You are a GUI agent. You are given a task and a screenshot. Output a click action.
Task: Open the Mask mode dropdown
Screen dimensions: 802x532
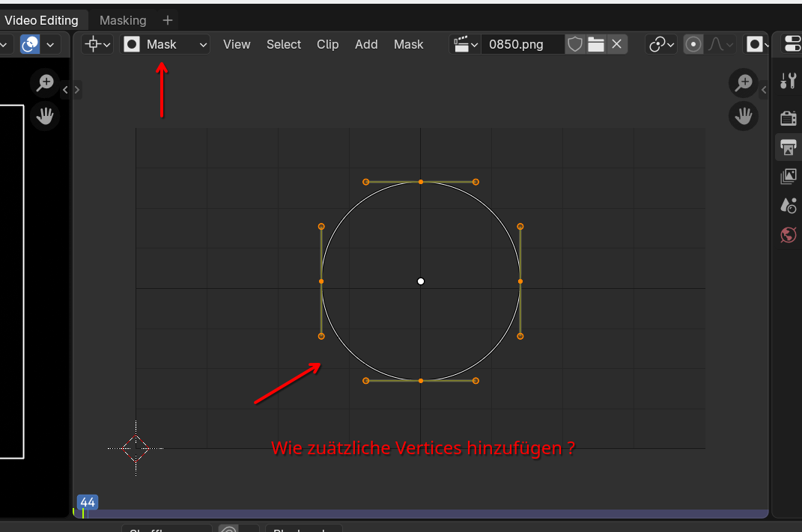tap(165, 44)
